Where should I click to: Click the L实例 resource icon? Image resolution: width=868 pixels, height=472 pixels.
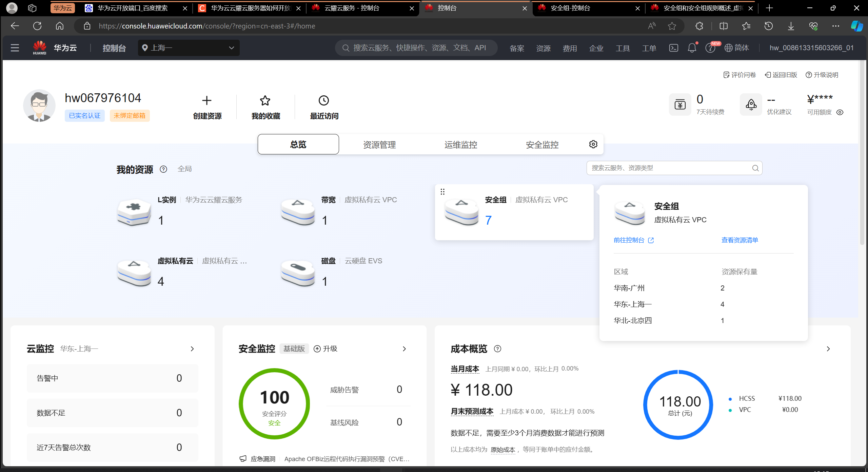pos(134,212)
